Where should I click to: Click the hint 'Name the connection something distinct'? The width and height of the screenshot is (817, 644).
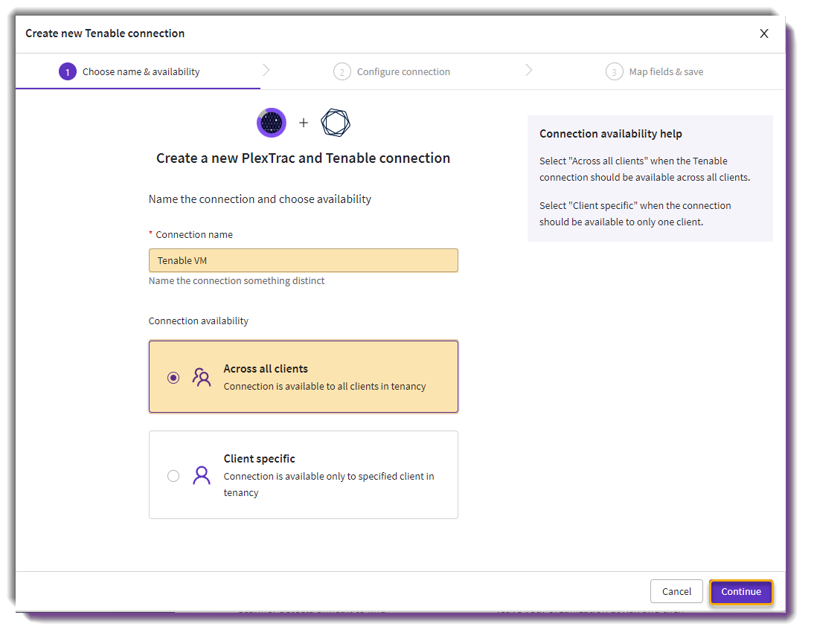(x=237, y=280)
